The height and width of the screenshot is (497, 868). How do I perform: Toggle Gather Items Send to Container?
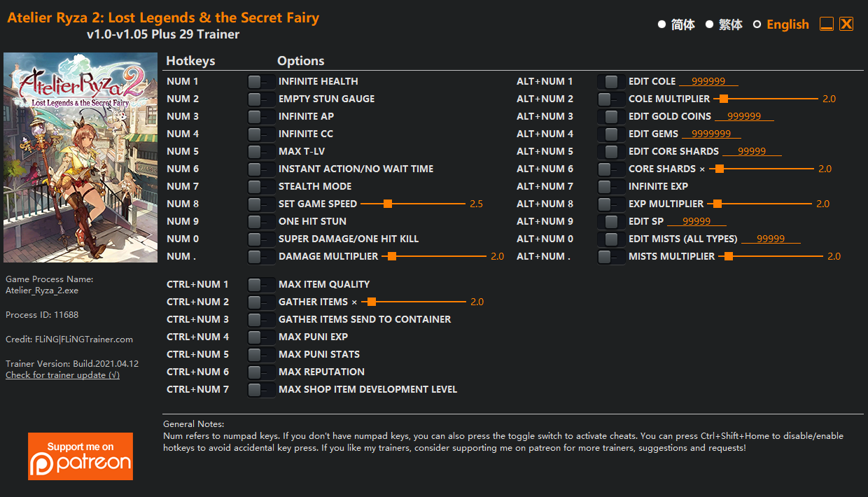(x=261, y=320)
